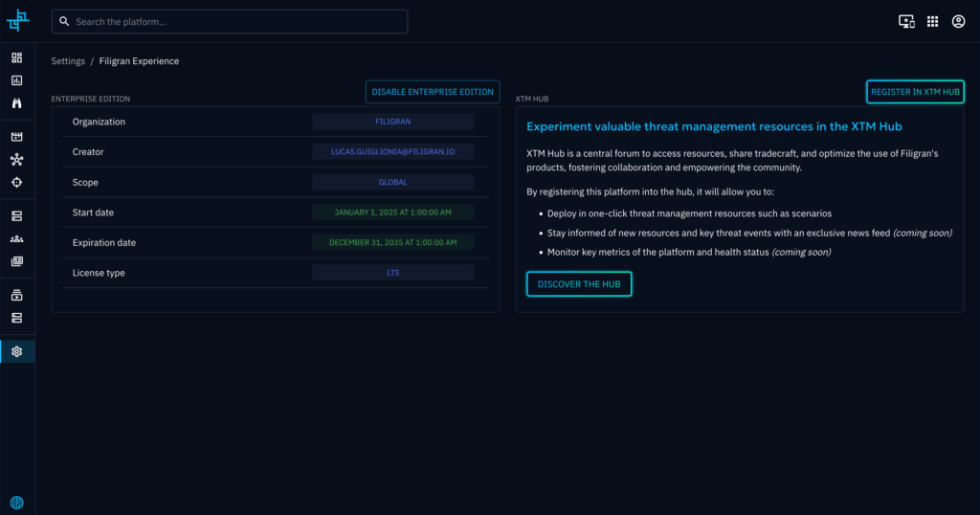Click the Filigran logo in top-left corner
980x515 pixels.
pos(17,20)
